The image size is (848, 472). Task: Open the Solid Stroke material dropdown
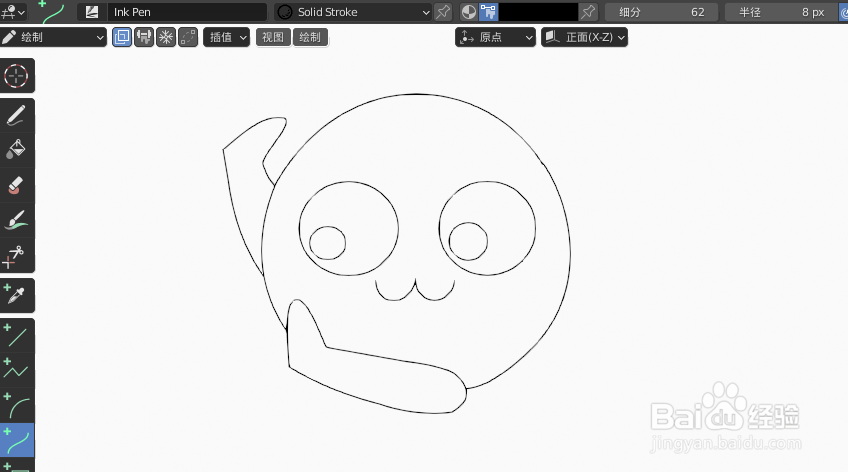353,12
